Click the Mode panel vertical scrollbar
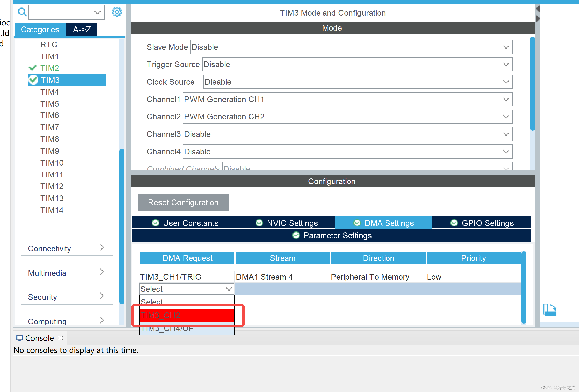This screenshot has height=392, width=579. [x=532, y=83]
